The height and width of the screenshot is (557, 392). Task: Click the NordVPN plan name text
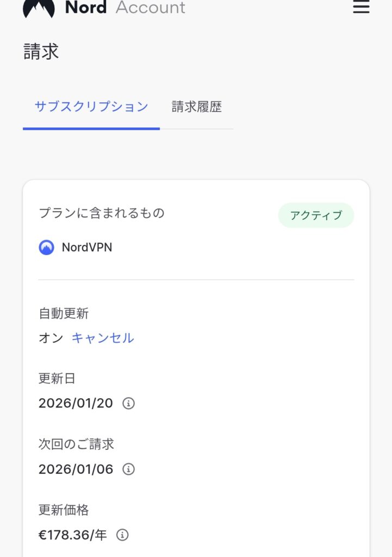pos(87,247)
